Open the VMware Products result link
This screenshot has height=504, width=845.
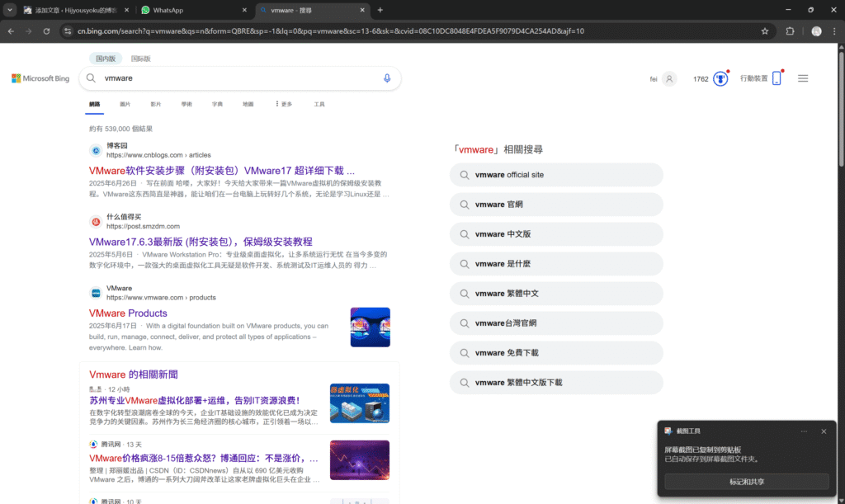pyautogui.click(x=128, y=313)
